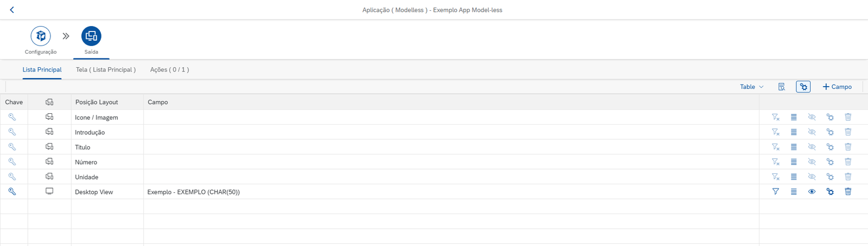Click the key icon in Desktop View row
868x246 pixels.
(12, 191)
